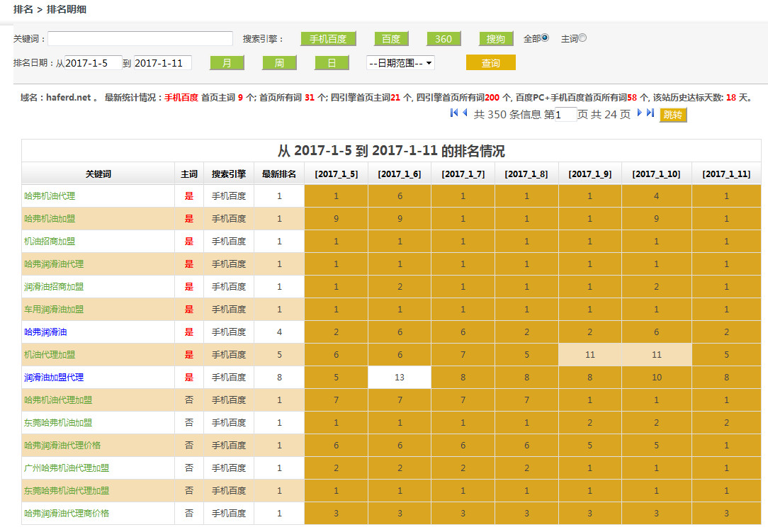The width and height of the screenshot is (768, 532).
Task: Go to previous page arrow icon
Action: [x=465, y=113]
